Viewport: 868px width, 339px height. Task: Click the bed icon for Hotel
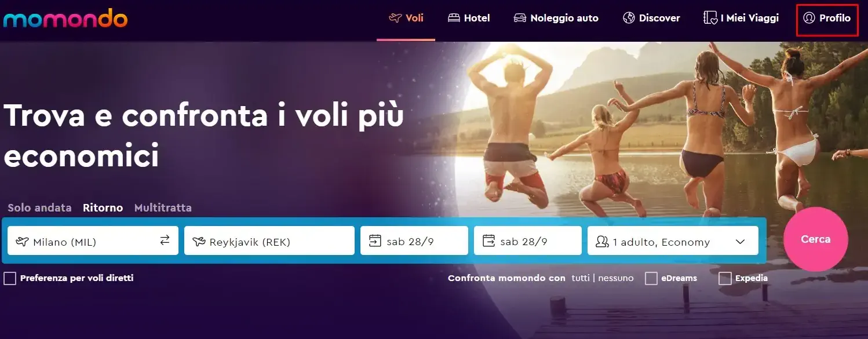[x=454, y=18]
